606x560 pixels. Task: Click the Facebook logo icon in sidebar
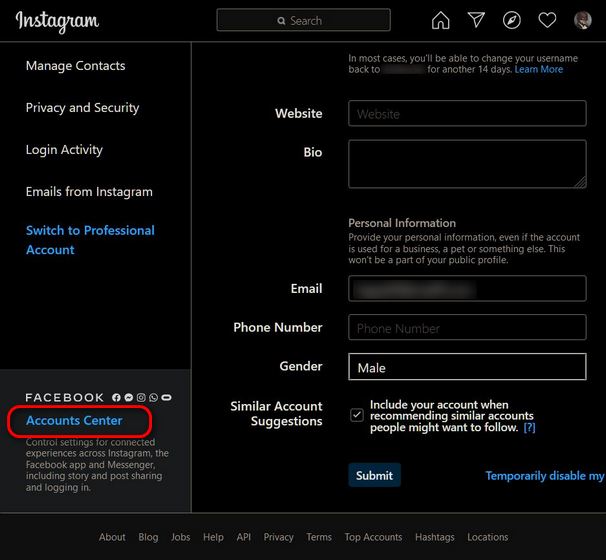(116, 397)
